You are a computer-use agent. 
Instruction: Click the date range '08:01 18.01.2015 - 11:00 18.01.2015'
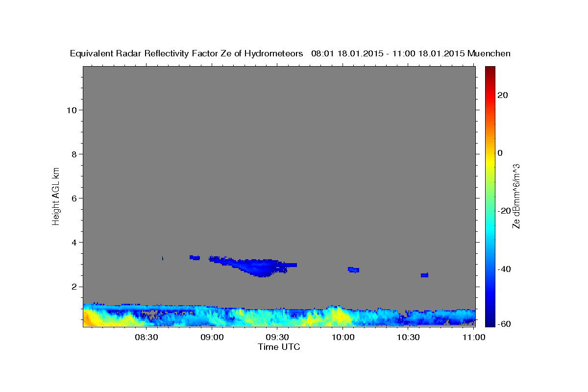(387, 53)
